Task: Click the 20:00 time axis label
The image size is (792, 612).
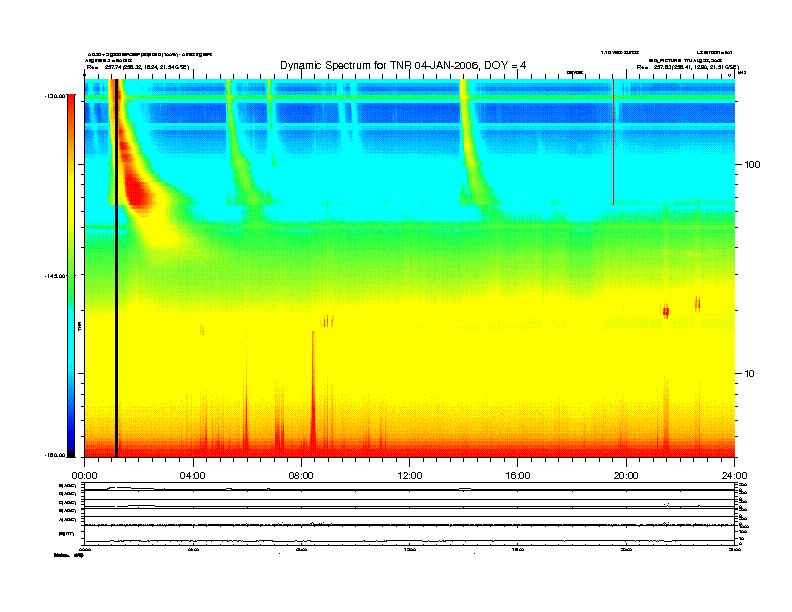Action: pyautogui.click(x=626, y=476)
